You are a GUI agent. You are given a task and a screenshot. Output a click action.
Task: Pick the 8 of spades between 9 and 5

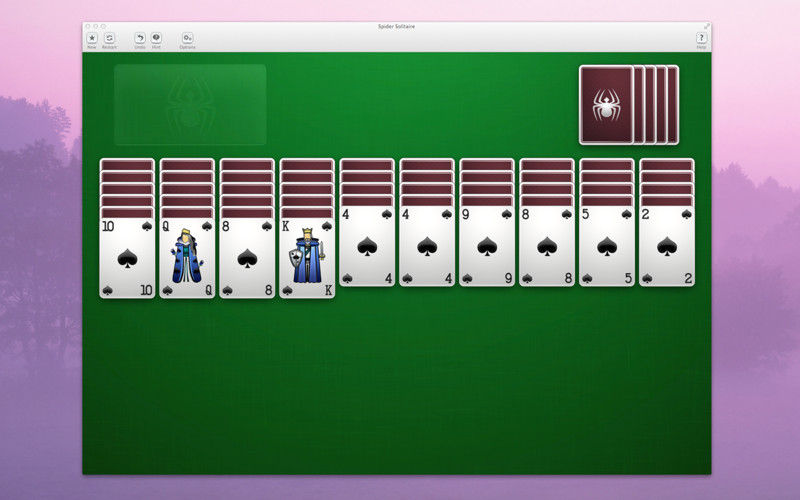547,246
